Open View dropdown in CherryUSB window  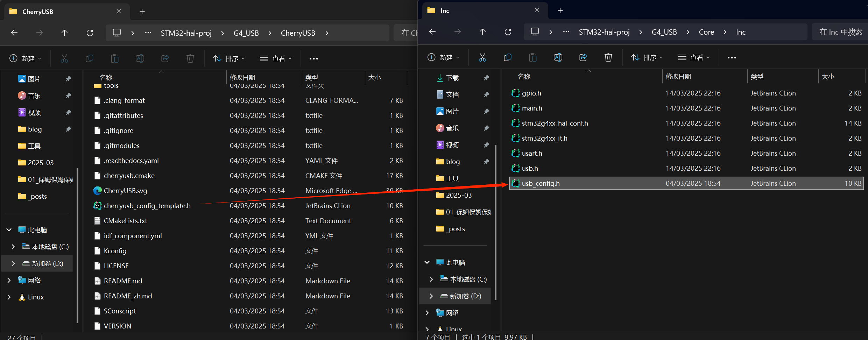276,58
